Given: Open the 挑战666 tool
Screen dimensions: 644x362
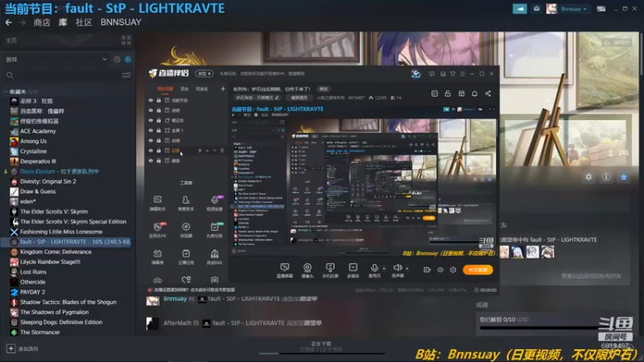Looking at the screenshot, I should (x=214, y=257).
